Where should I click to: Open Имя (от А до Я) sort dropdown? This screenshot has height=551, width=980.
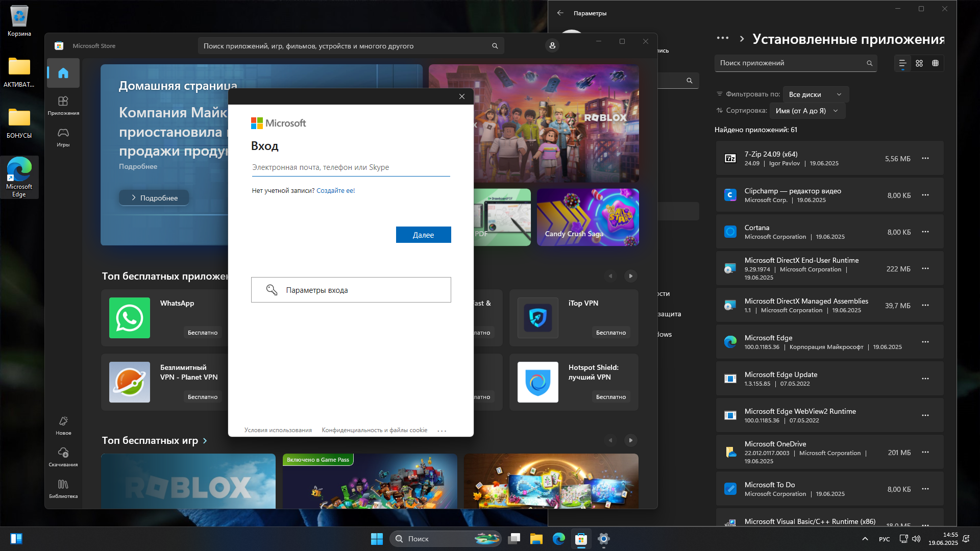[x=807, y=111]
